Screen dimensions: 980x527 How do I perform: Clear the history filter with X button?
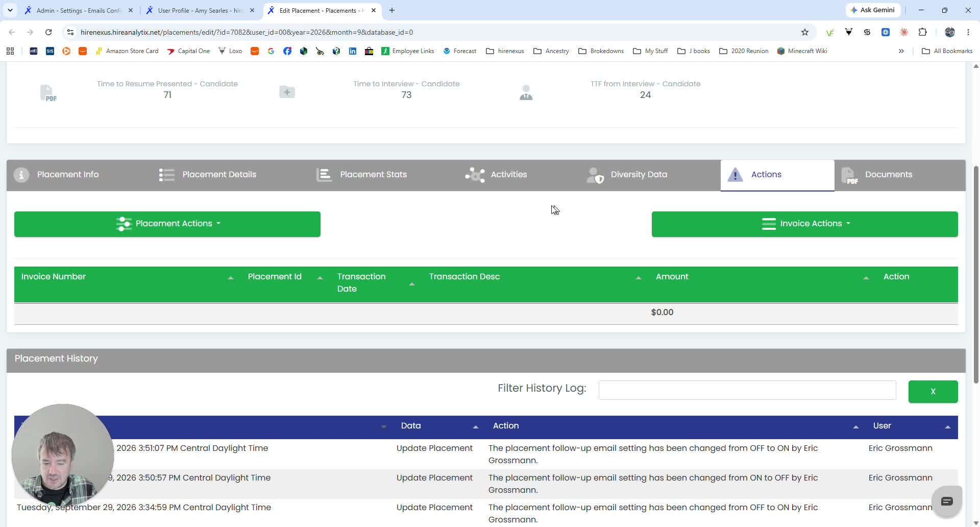[933, 392]
